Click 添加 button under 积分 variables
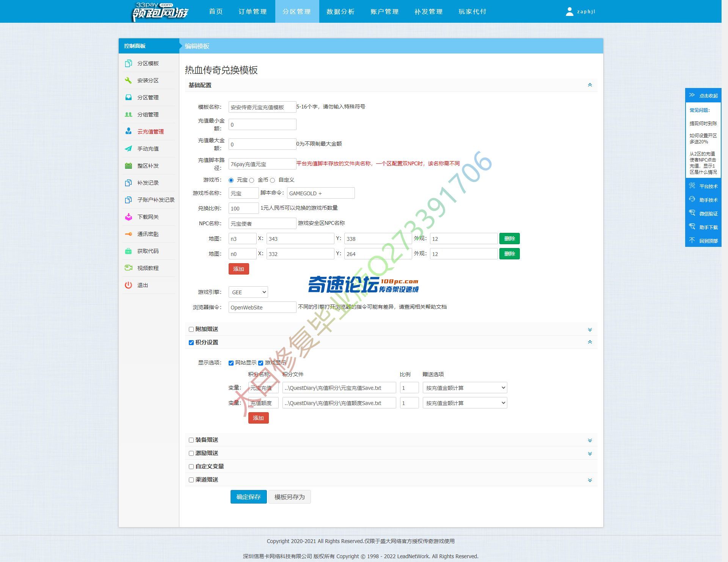Screen dimensions: 728x562 click(259, 418)
